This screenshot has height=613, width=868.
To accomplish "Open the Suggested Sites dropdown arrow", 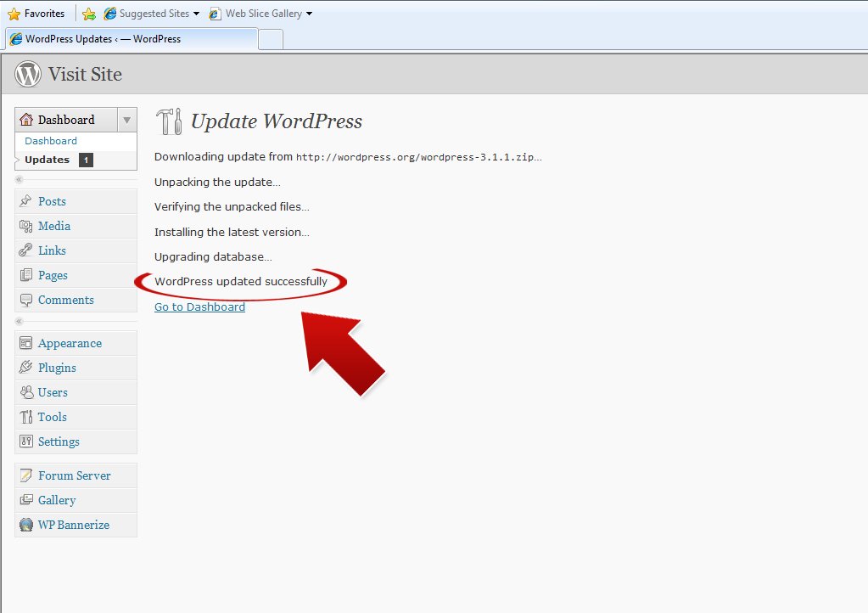I will [x=197, y=14].
